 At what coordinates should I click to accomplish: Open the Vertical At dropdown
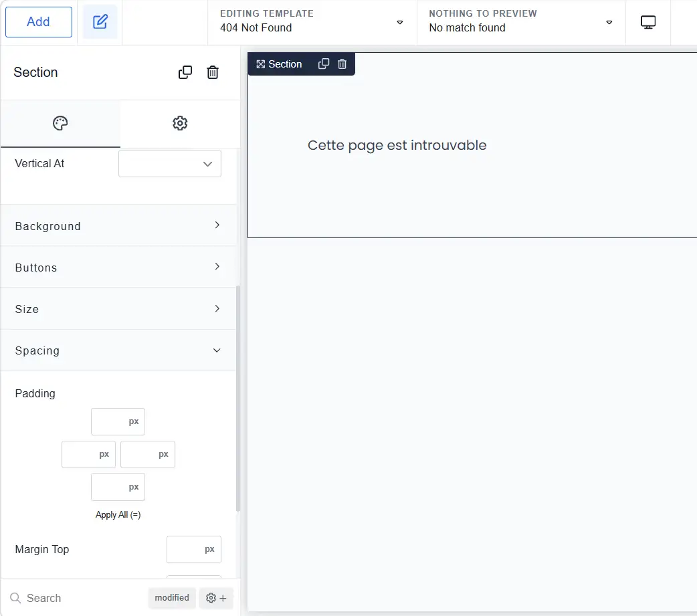[170, 164]
